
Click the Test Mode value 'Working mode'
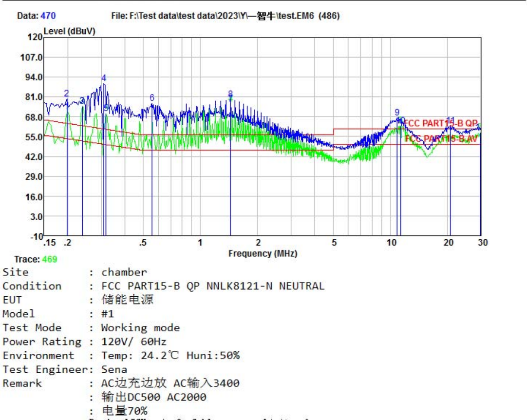(140, 328)
